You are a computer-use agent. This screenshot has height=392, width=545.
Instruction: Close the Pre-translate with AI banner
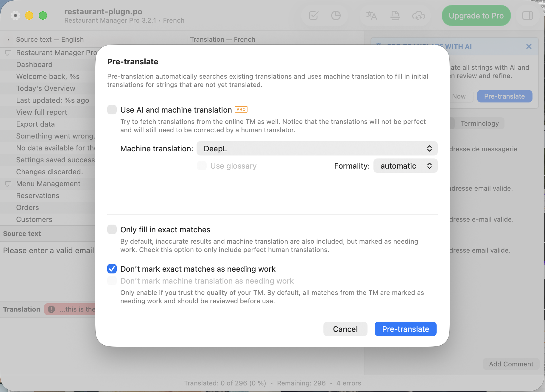pyautogui.click(x=529, y=46)
